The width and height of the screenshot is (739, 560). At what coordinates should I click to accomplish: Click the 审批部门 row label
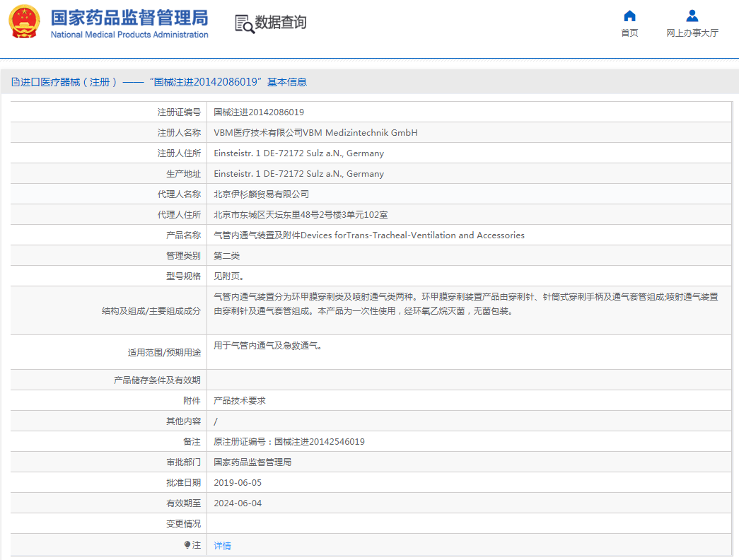pyautogui.click(x=183, y=462)
